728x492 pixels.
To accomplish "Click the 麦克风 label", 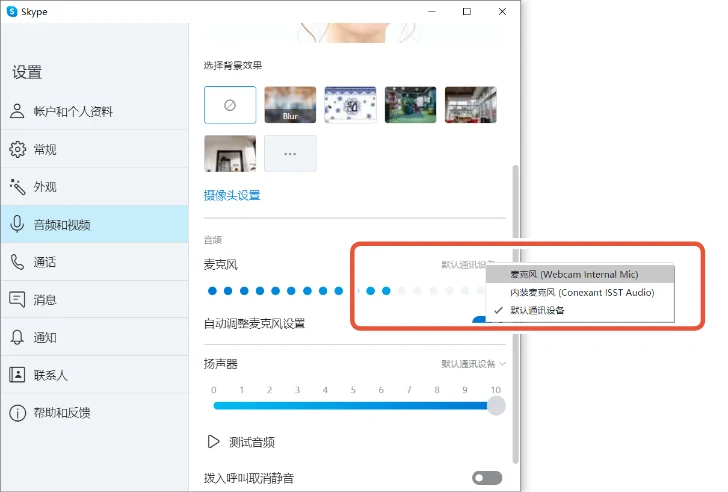I will click(221, 265).
